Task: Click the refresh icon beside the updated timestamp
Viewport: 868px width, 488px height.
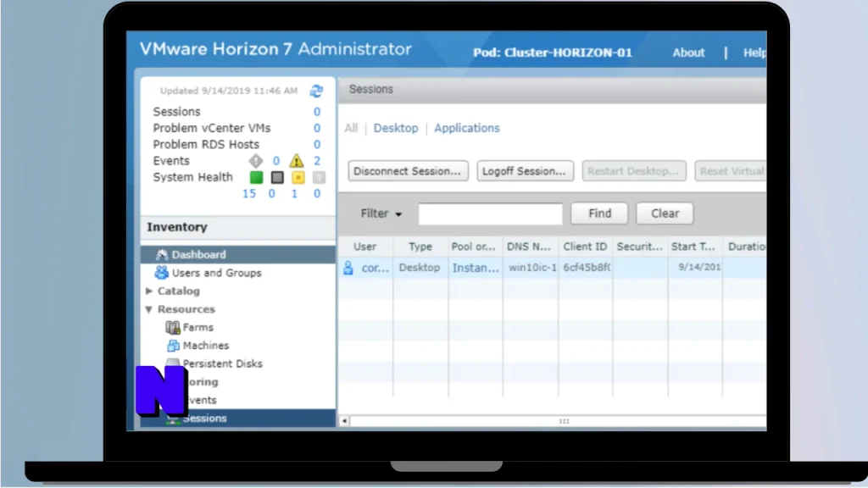Action: 316,91
